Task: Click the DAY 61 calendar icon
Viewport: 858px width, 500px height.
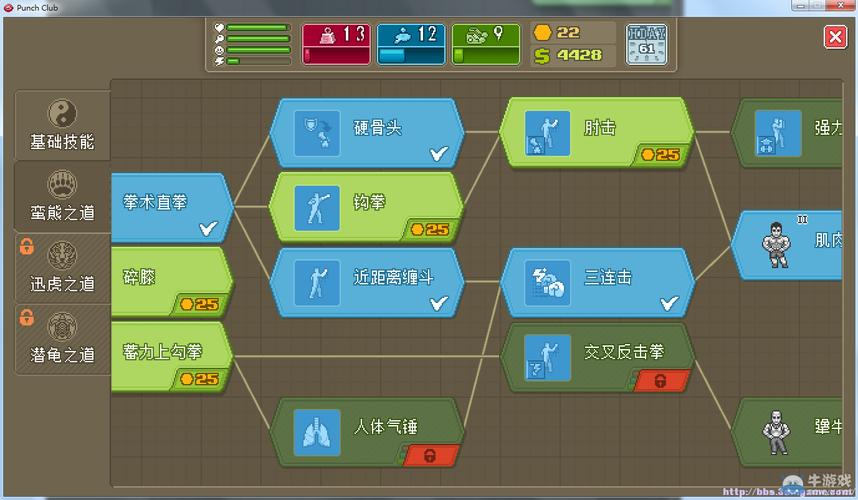Action: pos(646,44)
